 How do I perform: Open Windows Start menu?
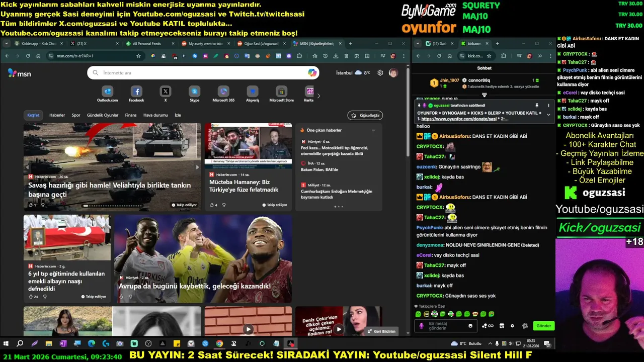[x=6, y=344]
